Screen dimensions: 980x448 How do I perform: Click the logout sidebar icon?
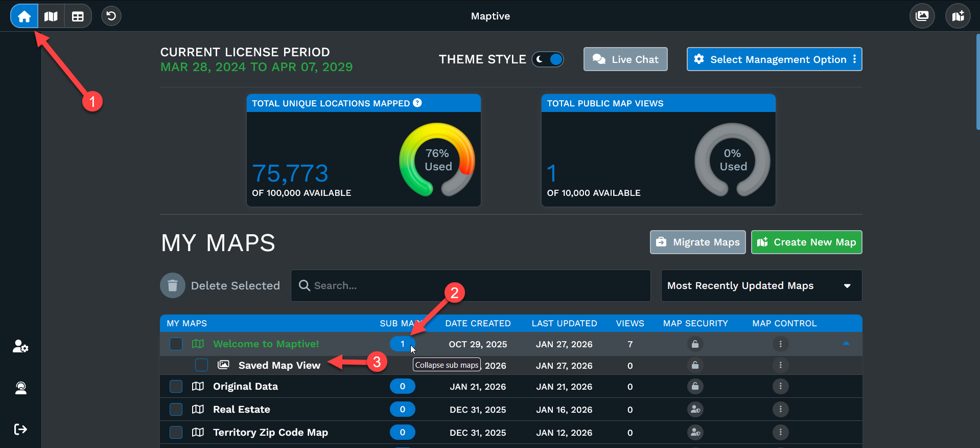(20, 429)
